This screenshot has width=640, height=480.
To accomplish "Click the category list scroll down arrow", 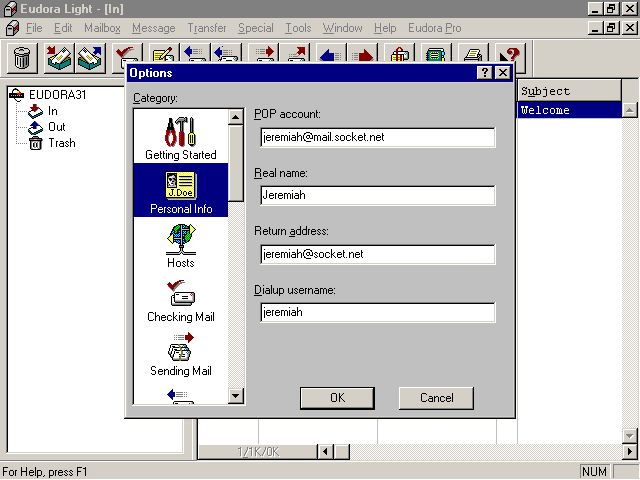I will (236, 396).
